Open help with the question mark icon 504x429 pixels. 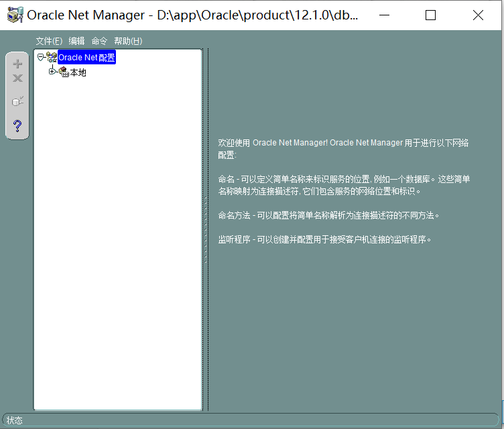tap(17, 126)
